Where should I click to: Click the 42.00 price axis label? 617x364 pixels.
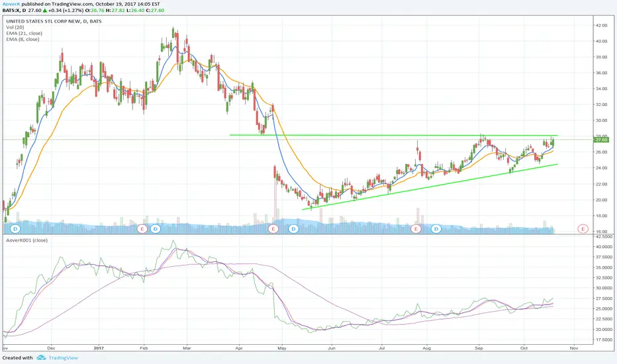point(601,25)
